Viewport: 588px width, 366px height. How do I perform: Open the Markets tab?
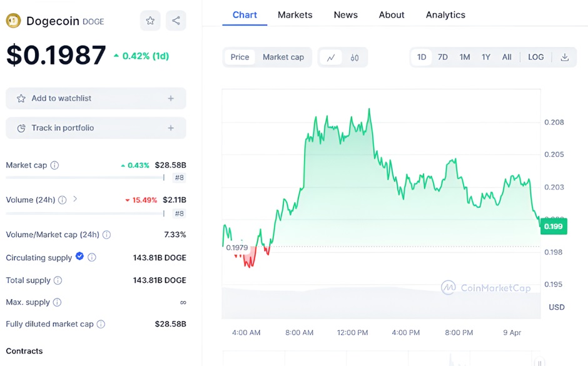coord(295,14)
